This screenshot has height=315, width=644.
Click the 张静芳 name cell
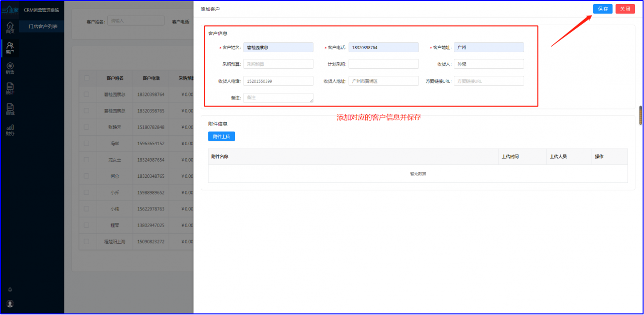pyautogui.click(x=115, y=127)
